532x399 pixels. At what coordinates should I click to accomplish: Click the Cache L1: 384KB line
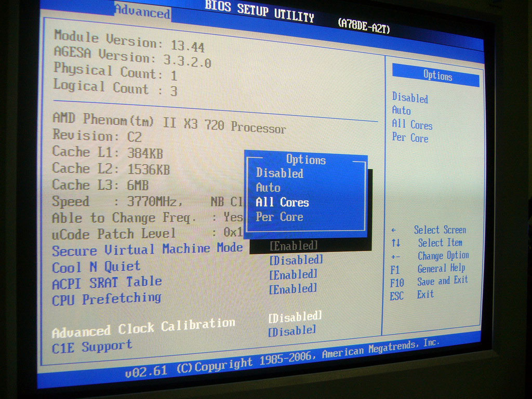tap(108, 152)
